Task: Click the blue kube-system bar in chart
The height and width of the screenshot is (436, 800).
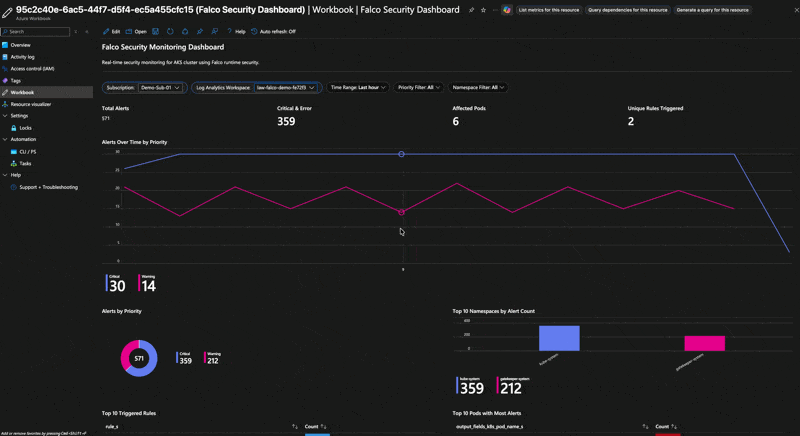Action: [559, 338]
